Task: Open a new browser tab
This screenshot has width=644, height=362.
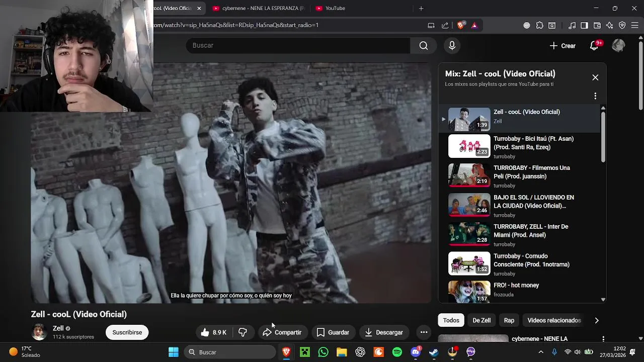Action: pyautogui.click(x=421, y=8)
